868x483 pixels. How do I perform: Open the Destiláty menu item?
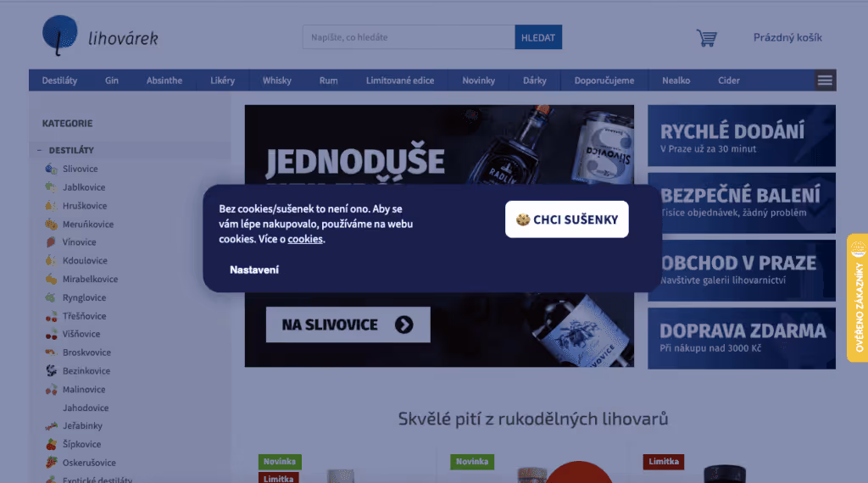click(x=60, y=80)
